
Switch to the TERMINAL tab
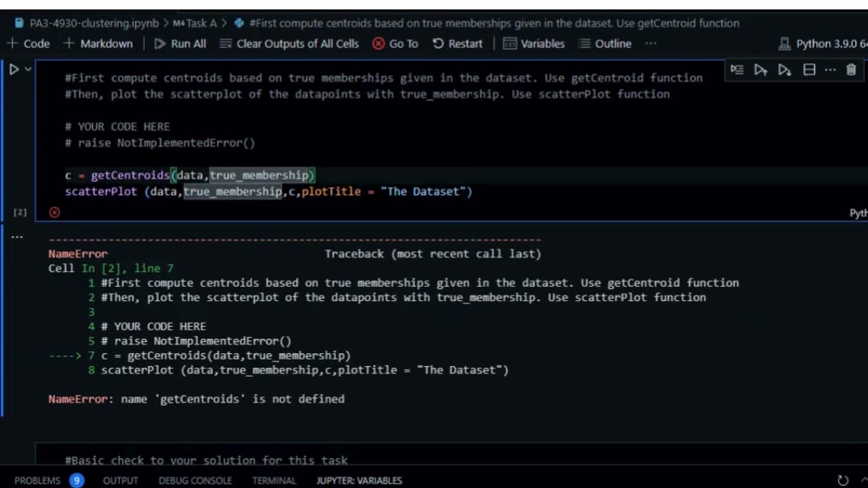(x=274, y=481)
